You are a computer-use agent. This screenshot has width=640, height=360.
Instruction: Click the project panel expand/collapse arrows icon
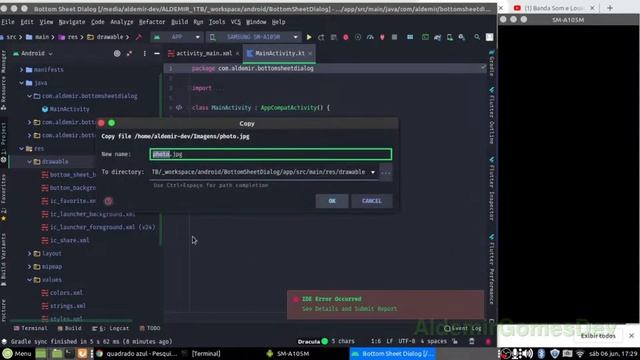(x=129, y=53)
